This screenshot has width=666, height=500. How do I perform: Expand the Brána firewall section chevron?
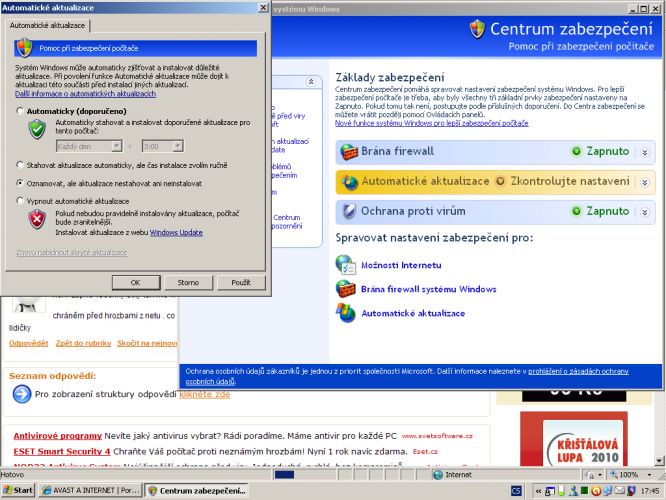pos(645,152)
